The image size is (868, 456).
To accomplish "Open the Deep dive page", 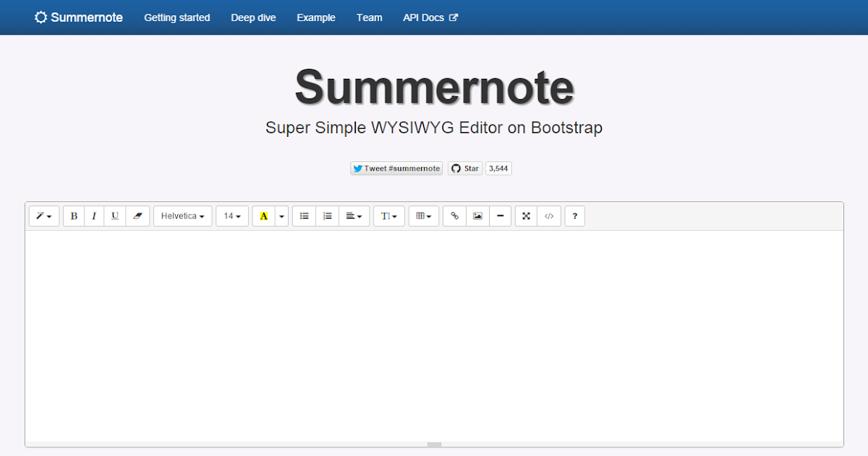I will 253,17.
